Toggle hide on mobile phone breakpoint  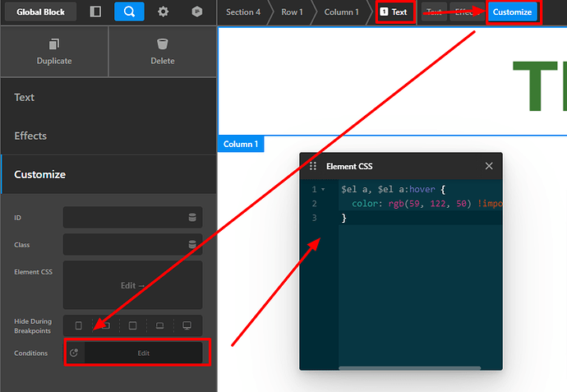tap(78, 325)
